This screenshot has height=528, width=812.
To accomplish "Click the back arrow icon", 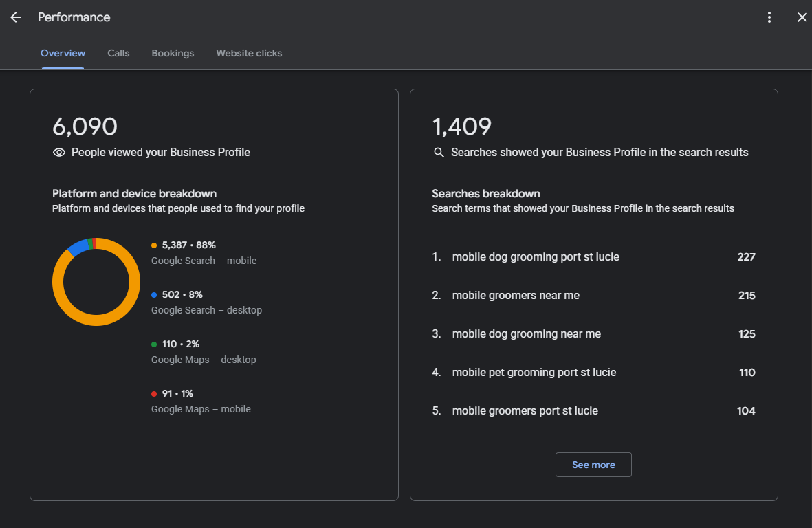I will coord(16,17).
